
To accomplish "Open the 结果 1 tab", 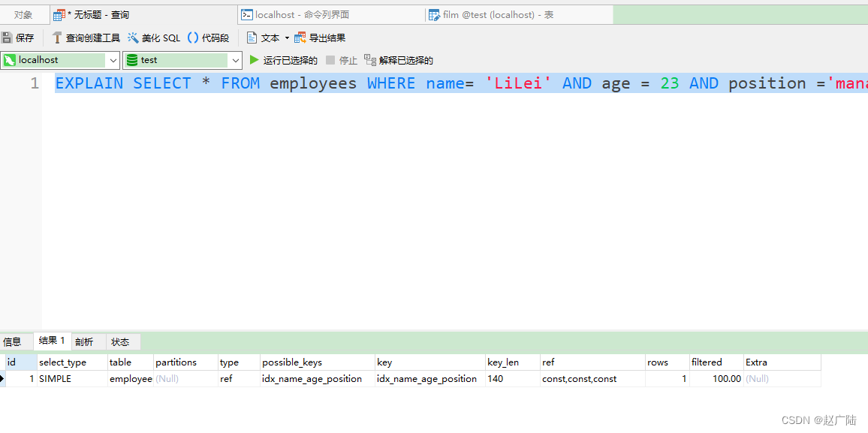I will click(52, 341).
